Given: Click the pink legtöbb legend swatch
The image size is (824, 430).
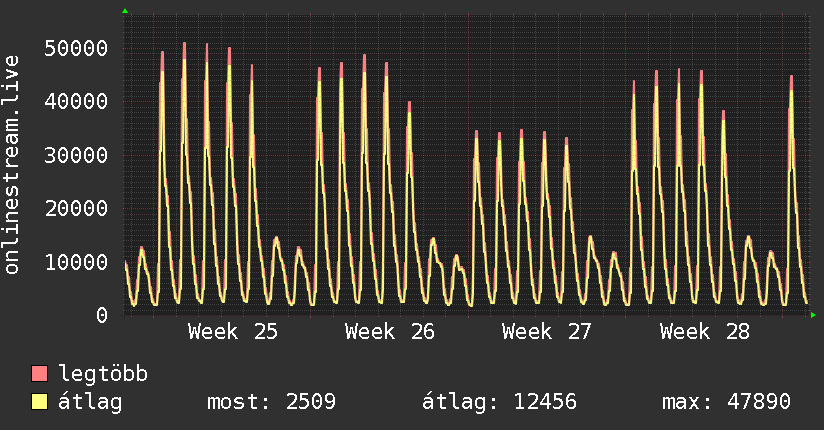Looking at the screenshot, I should point(39,373).
